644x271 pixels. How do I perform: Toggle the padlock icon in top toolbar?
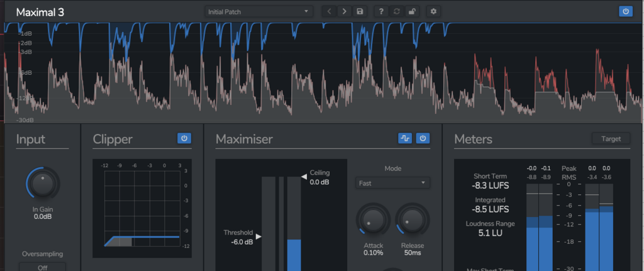(x=411, y=11)
